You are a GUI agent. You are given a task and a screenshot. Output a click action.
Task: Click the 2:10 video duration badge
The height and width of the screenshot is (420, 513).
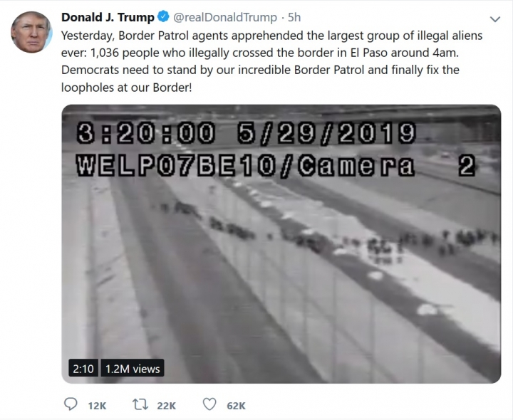(83, 368)
